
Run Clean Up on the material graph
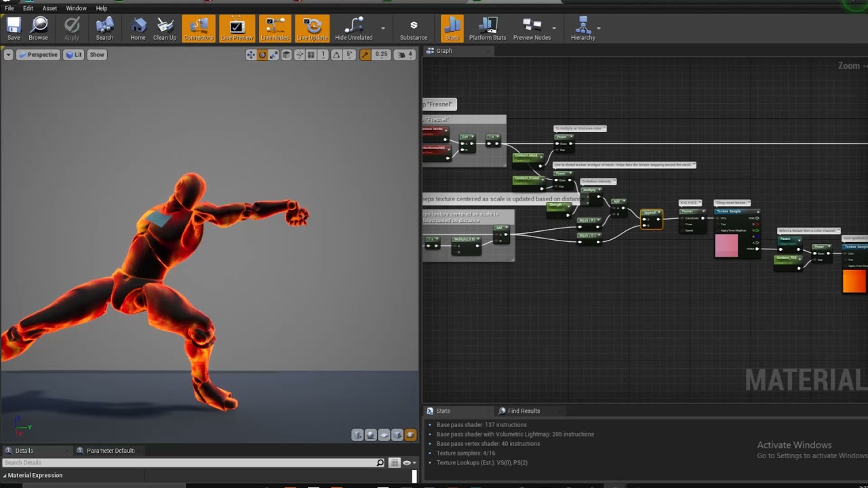click(165, 28)
